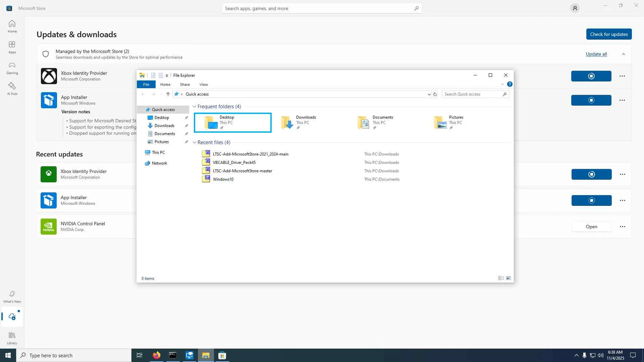
Task: Click the File Explorer help icon
Action: click(x=509, y=84)
